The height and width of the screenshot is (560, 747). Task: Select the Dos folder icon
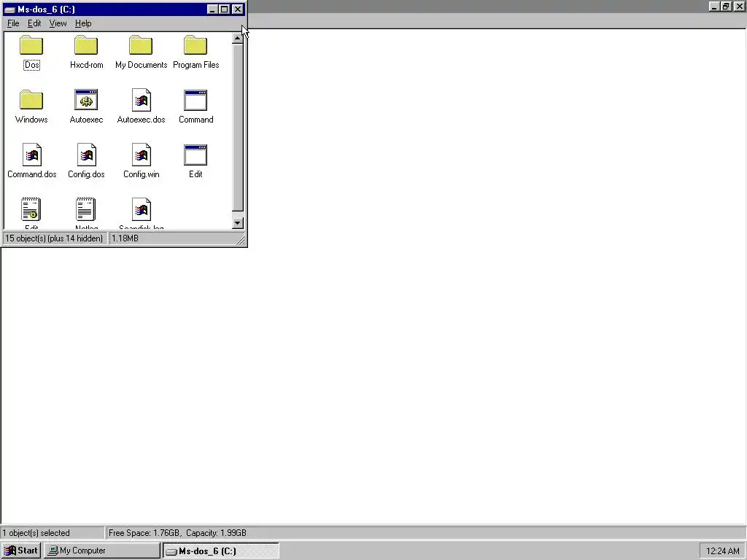(x=31, y=46)
